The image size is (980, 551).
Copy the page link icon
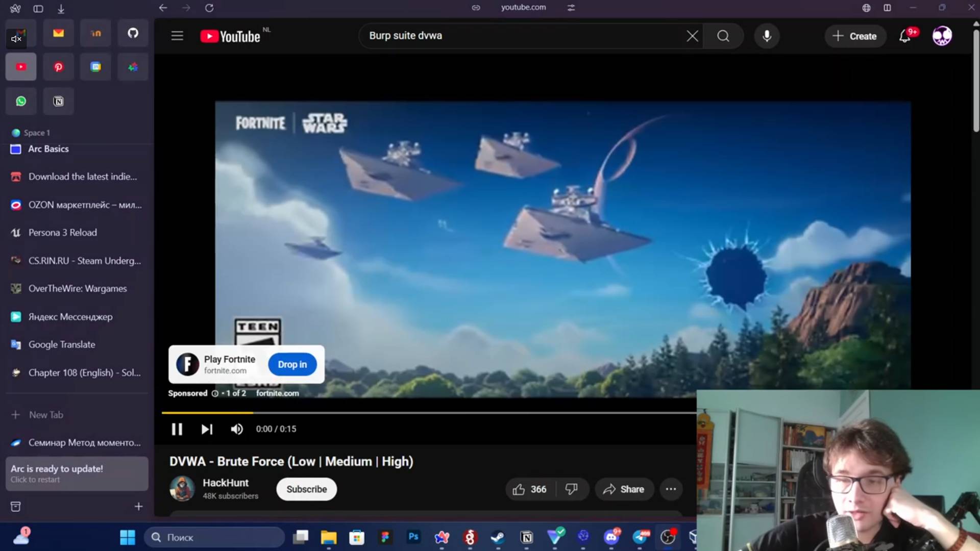[476, 8]
